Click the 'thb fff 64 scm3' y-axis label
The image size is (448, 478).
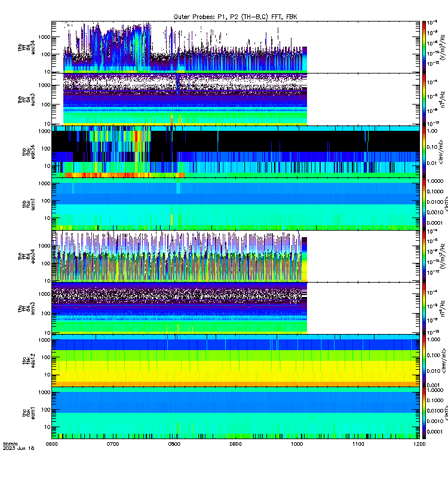[26, 99]
